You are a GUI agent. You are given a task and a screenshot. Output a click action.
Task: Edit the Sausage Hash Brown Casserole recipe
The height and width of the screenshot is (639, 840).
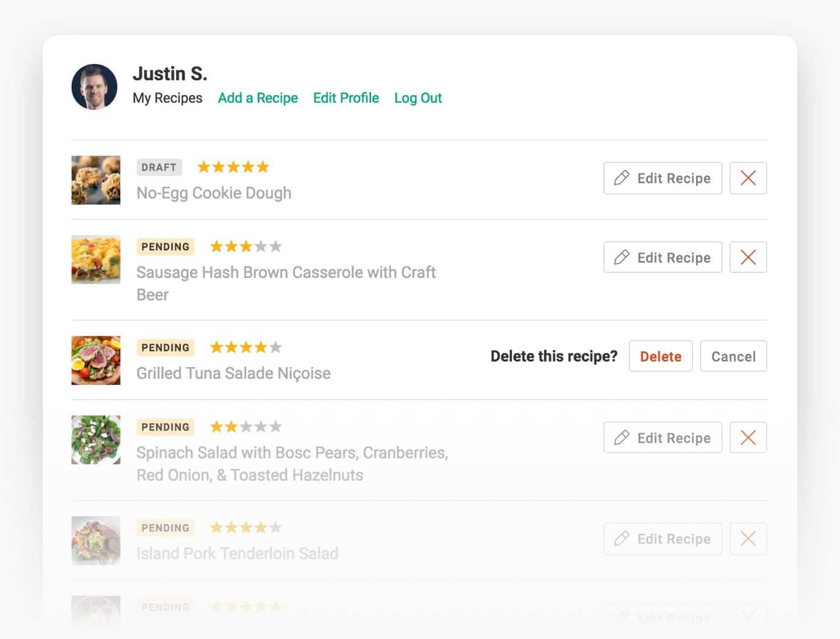[x=662, y=257]
